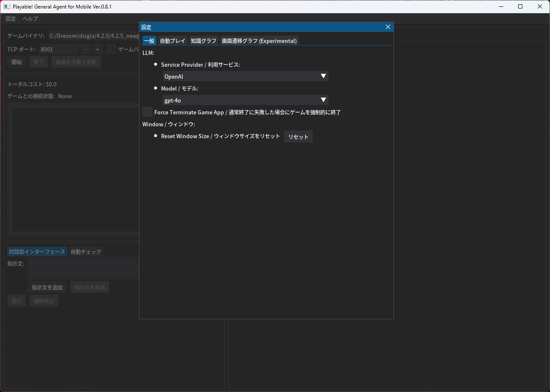Maximize the Playable! main window
This screenshot has width=550, height=392.
[x=520, y=6]
